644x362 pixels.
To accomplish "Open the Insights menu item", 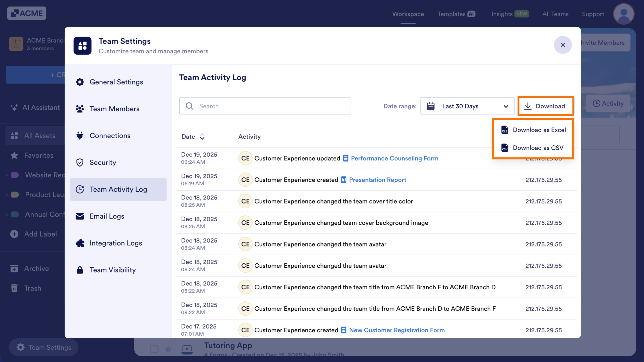I will 502,14.
